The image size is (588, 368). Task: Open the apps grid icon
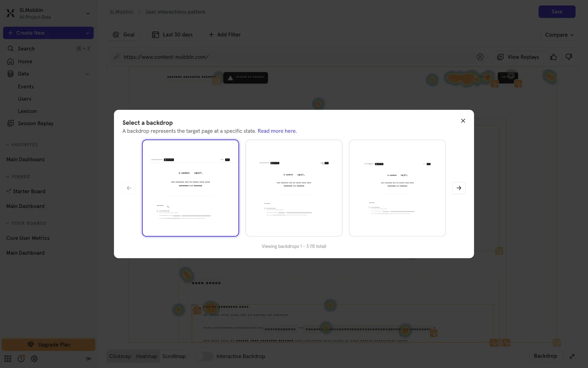pyautogui.click(x=8, y=358)
